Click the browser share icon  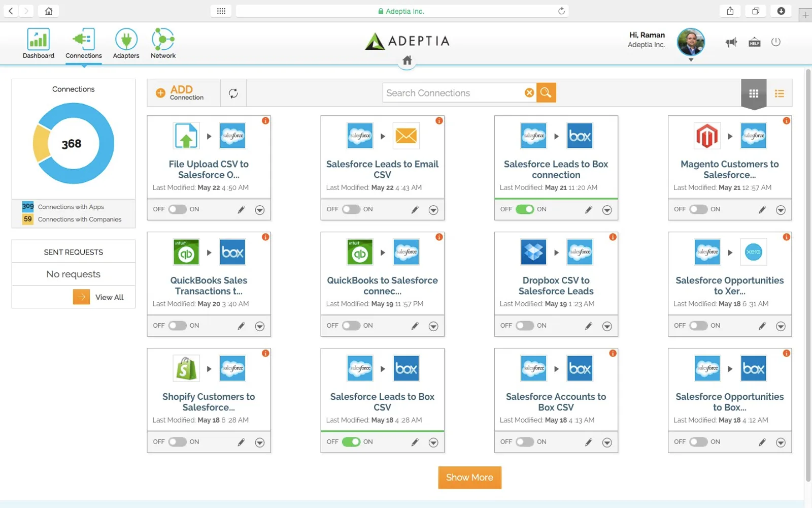730,11
